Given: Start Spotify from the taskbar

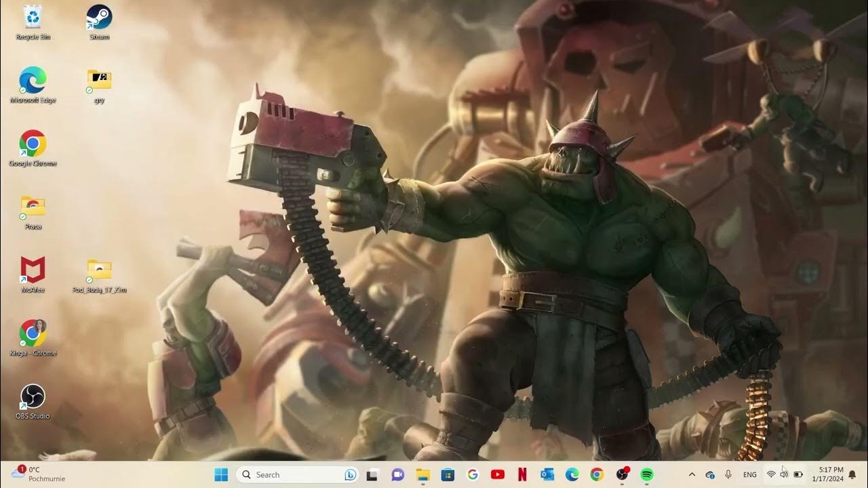Looking at the screenshot, I should pos(646,474).
